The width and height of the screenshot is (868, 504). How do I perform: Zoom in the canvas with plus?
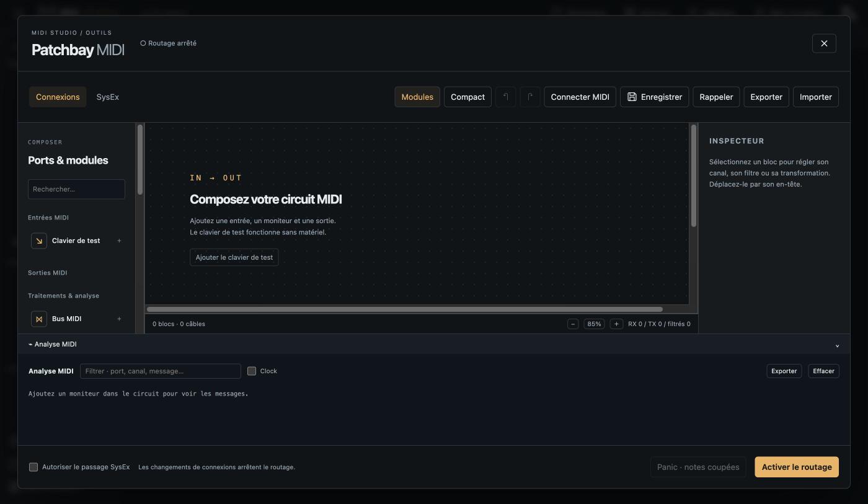pos(616,324)
